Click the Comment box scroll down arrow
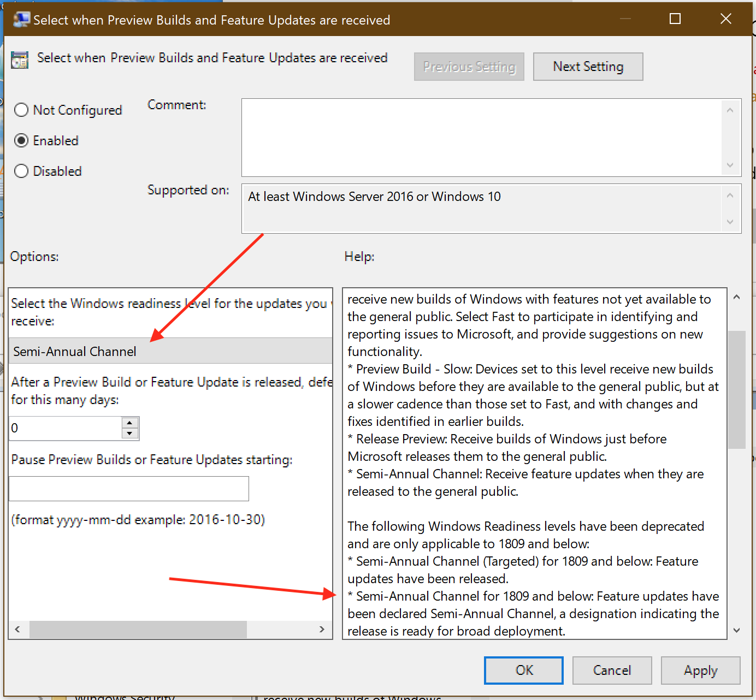The height and width of the screenshot is (700, 756). pyautogui.click(x=730, y=165)
